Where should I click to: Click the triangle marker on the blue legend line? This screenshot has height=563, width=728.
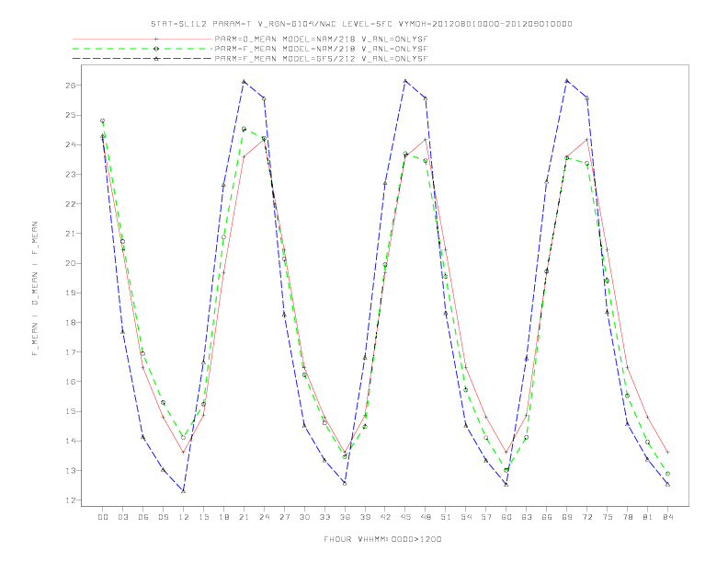coord(156,59)
